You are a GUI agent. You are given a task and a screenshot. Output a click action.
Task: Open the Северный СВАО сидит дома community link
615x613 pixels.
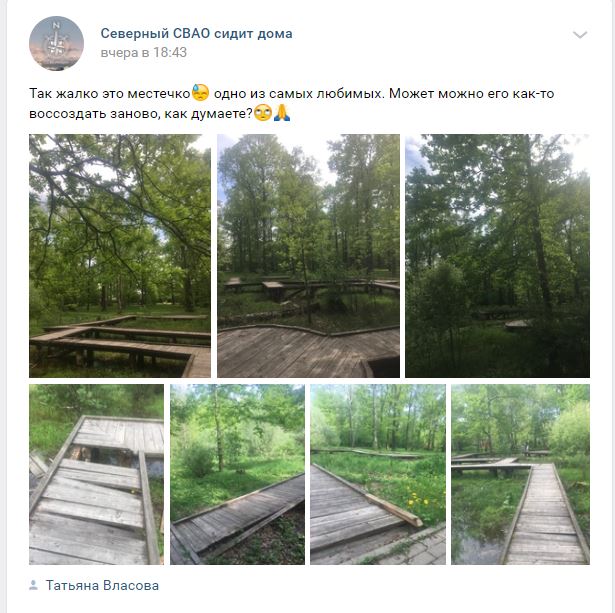pos(197,34)
